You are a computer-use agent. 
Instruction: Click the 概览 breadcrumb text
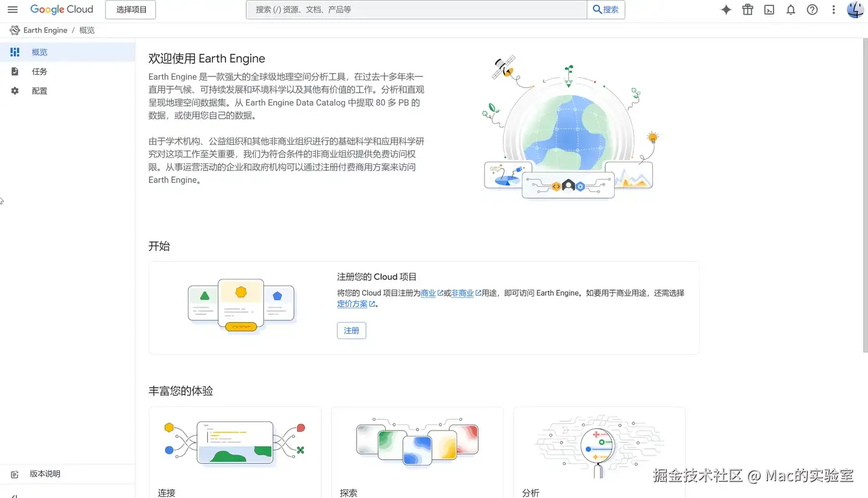click(x=87, y=30)
